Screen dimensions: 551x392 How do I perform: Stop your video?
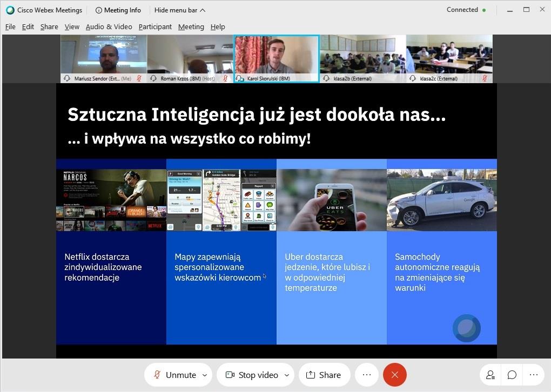click(x=252, y=375)
